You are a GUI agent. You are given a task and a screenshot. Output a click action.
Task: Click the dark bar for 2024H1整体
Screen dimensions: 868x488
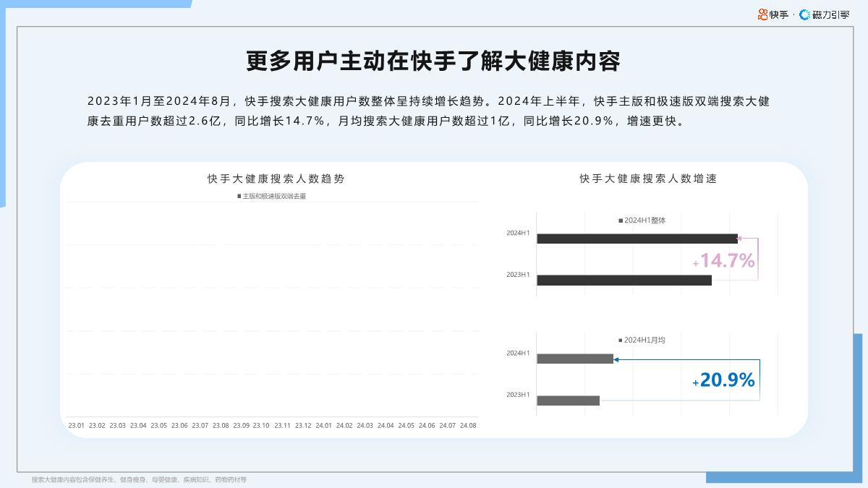point(637,237)
